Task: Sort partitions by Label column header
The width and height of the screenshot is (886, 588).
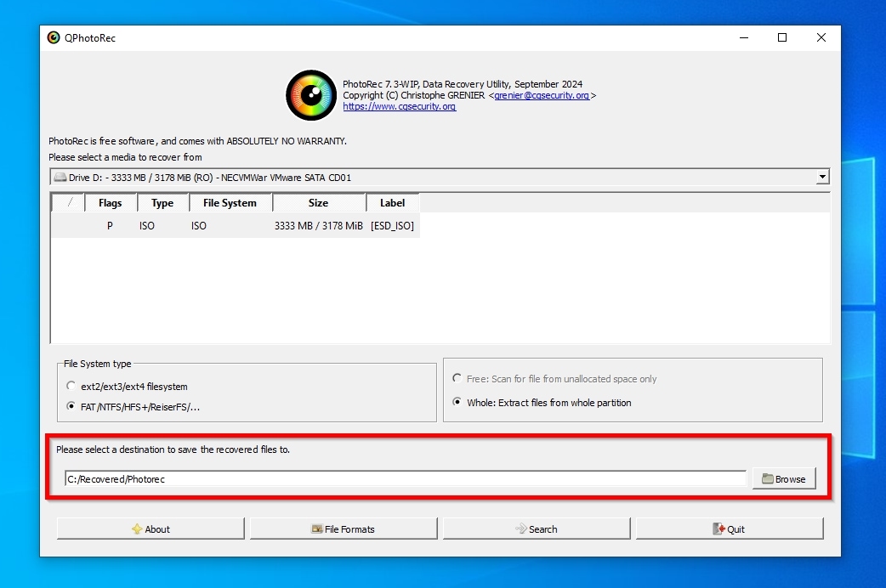Action: [393, 203]
